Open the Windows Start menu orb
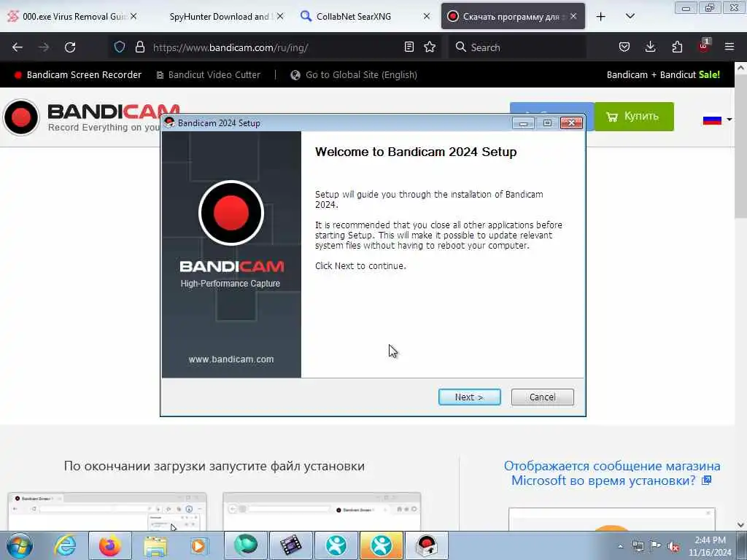 [20, 545]
